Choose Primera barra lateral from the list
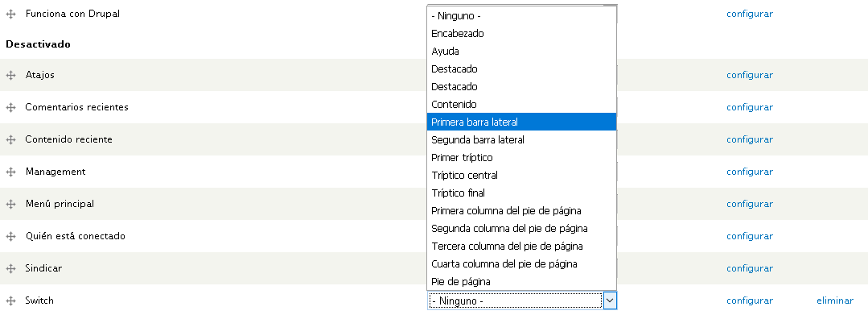The width and height of the screenshot is (868, 315). pyautogui.click(x=521, y=122)
